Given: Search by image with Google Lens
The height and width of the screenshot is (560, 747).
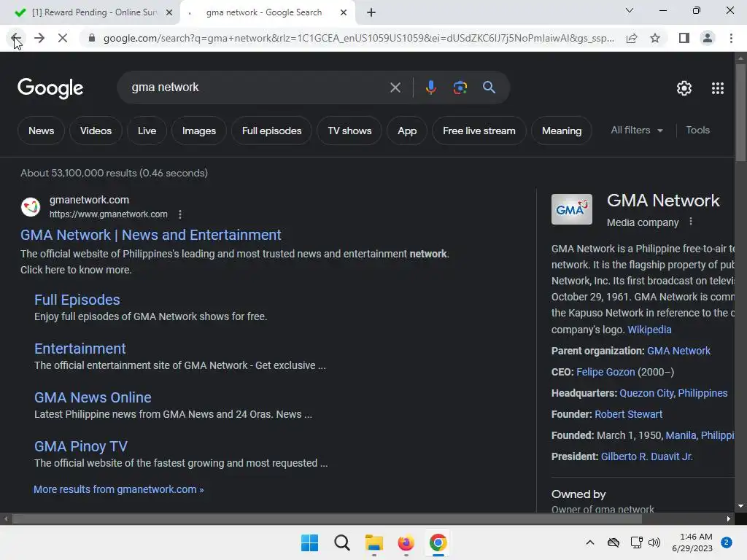Looking at the screenshot, I should click(460, 87).
